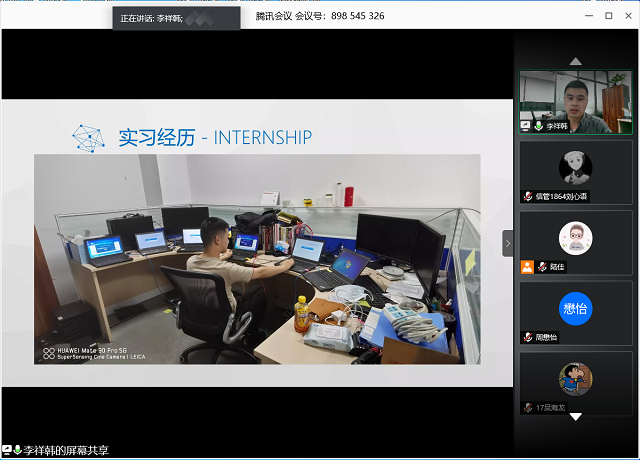Click the shared internship slide photo
The width and height of the screenshot is (640, 460).
pos(257,258)
